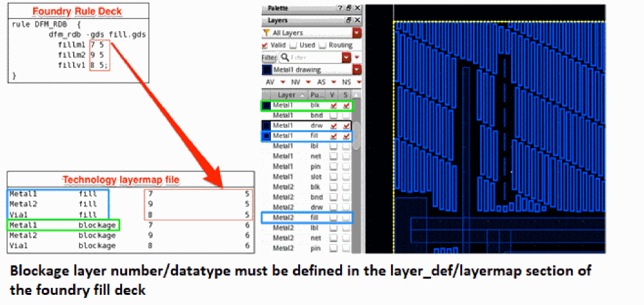
Task: Click the Filter button
Action: pos(269,57)
